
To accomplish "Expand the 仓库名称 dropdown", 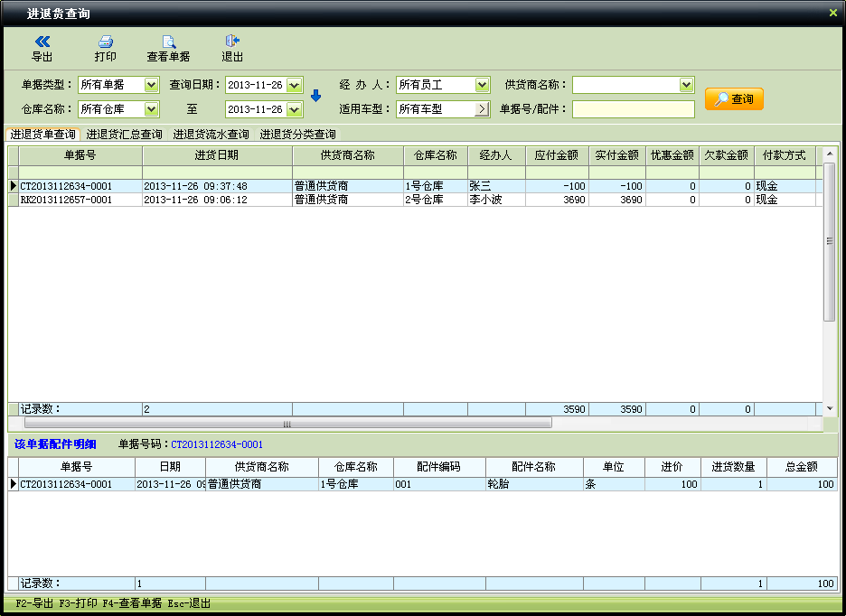I will 151,109.
